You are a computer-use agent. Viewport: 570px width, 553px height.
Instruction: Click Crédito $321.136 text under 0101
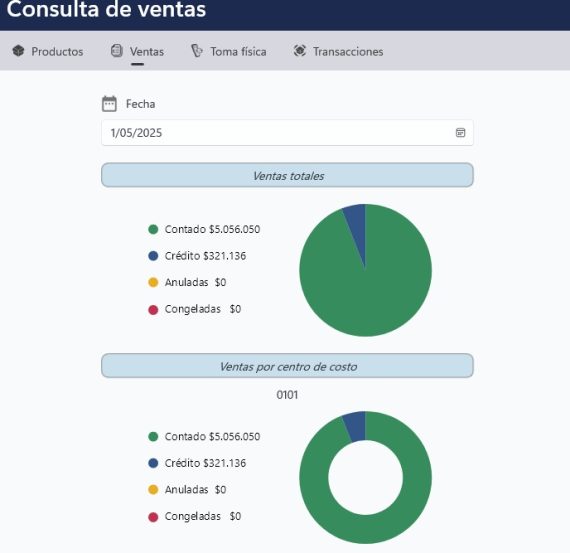coord(205,463)
